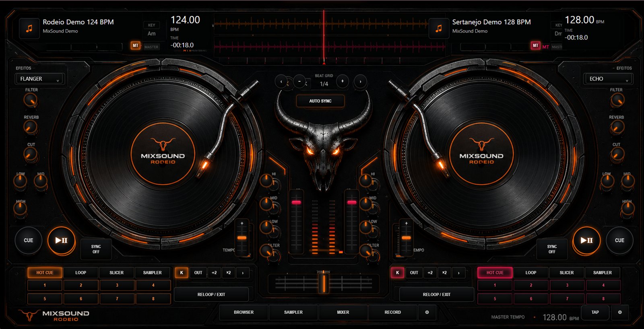Image resolution: width=644 pixels, height=329 pixels.
Task: Halve the loop on the left deck
Action: point(214,273)
